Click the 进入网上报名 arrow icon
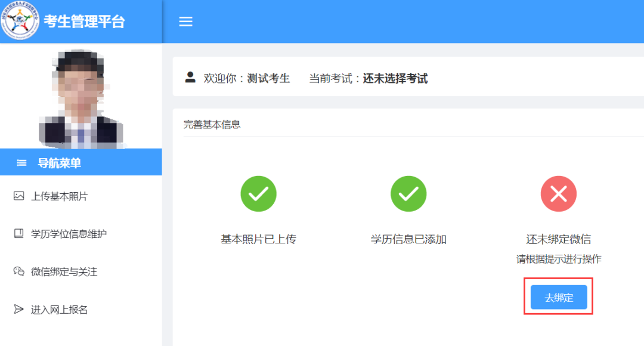Screen dimensions: 644x346 coord(19,310)
